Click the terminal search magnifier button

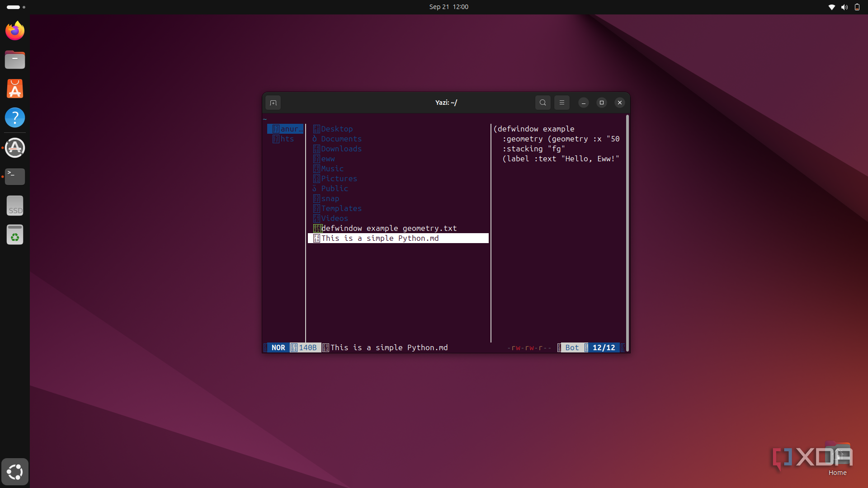(543, 103)
